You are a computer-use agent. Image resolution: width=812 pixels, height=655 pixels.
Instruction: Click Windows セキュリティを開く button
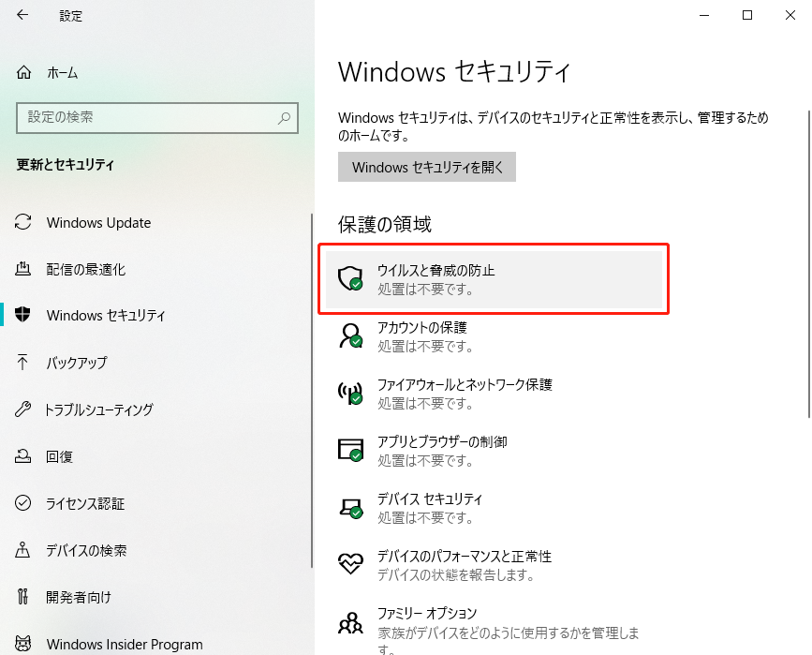click(x=427, y=167)
